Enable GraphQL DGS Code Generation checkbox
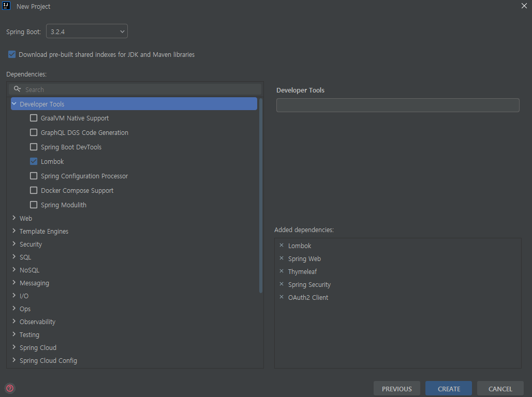Screen dimensions: 532x397 coord(34,132)
